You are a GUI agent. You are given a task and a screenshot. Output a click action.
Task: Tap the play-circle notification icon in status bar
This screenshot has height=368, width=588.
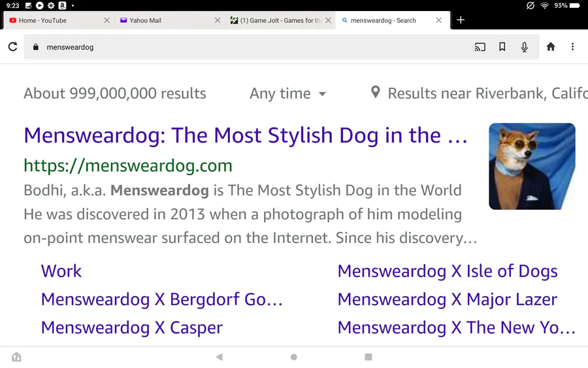tap(39, 6)
